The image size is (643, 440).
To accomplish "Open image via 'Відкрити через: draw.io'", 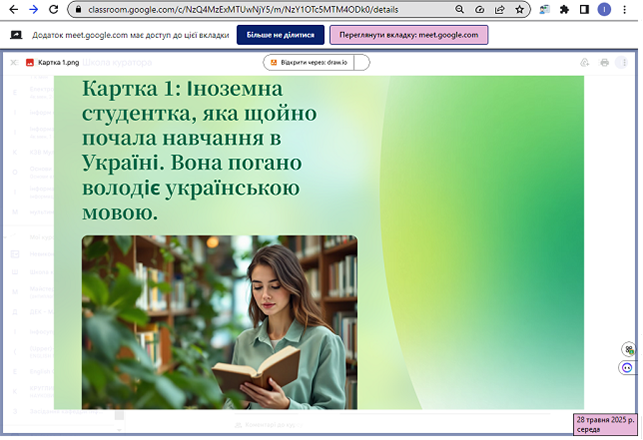I will 309,62.
